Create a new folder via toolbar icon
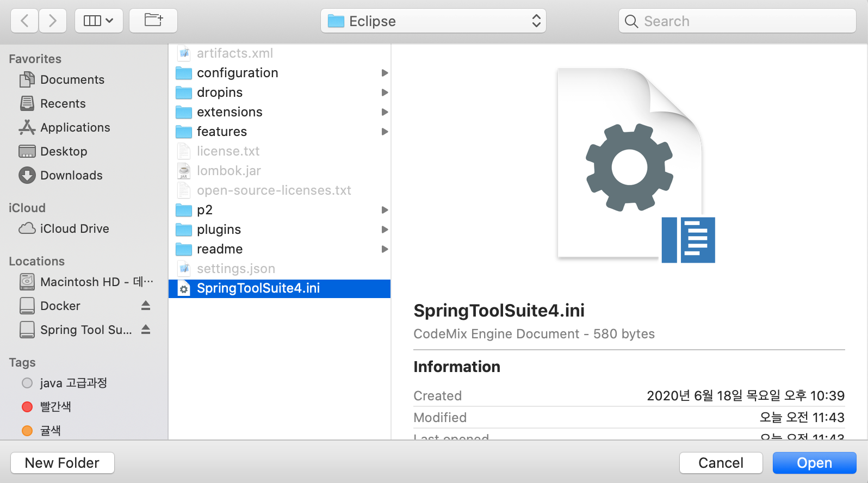Image resolution: width=868 pixels, height=483 pixels. (153, 21)
